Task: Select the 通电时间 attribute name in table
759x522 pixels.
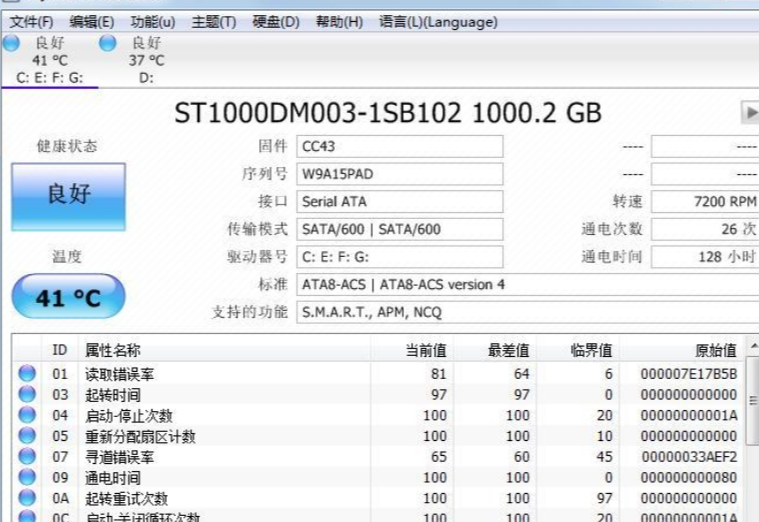Action: [x=113, y=477]
